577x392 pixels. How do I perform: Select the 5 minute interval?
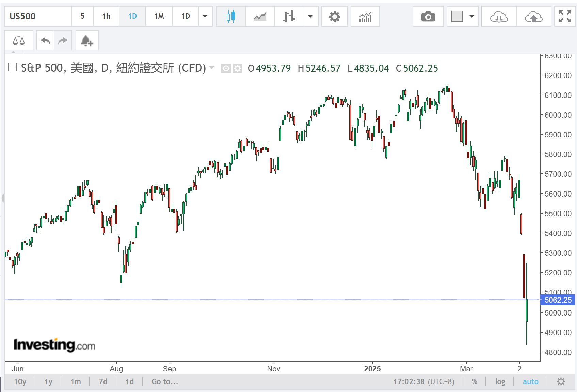tap(82, 16)
